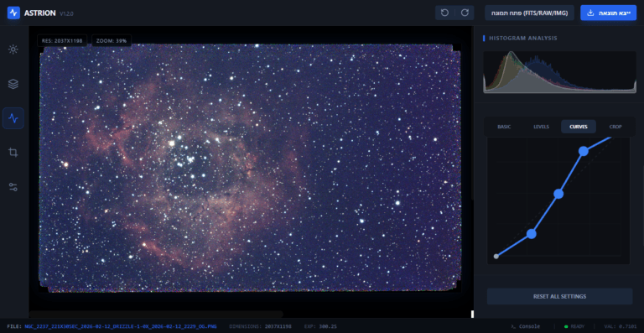644x333 pixels.
Task: Select the curves waveform sidebar tool
Action: click(x=13, y=118)
